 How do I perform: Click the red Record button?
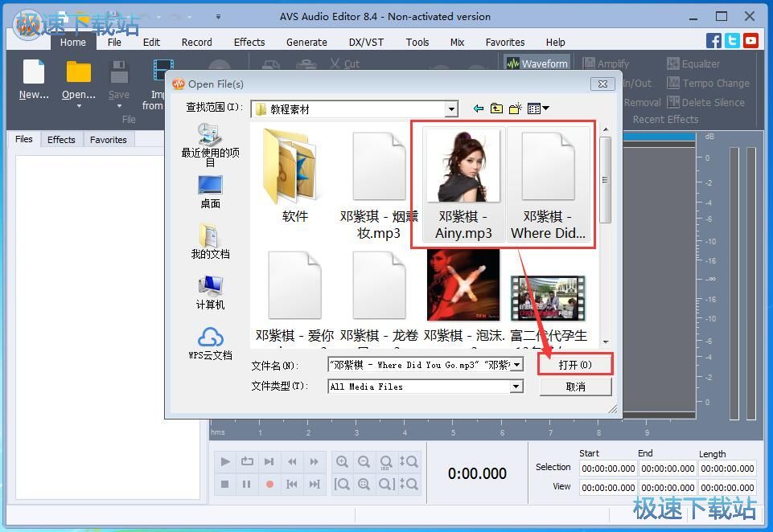point(269,485)
